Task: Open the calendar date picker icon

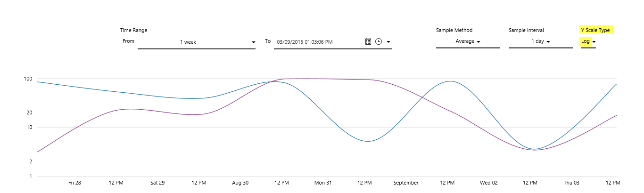Action: coord(368,41)
